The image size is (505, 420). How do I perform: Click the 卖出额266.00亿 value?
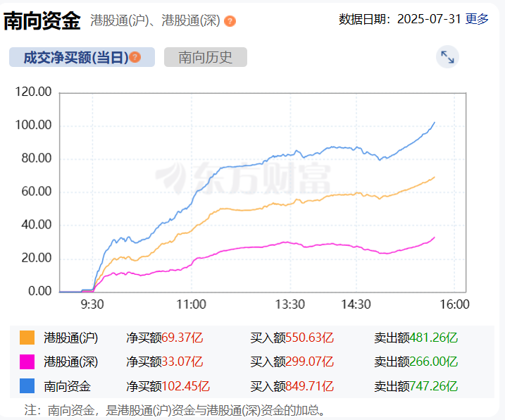tap(416, 362)
